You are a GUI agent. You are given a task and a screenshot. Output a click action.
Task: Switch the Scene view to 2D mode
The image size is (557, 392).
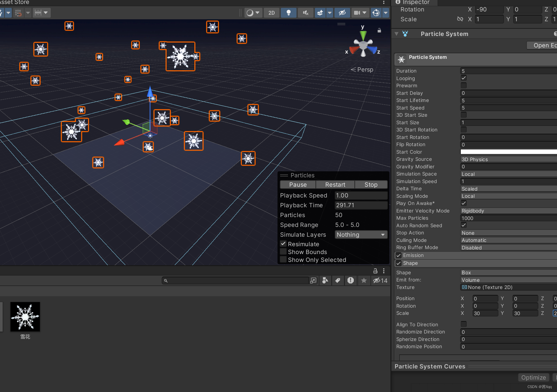[x=271, y=13]
